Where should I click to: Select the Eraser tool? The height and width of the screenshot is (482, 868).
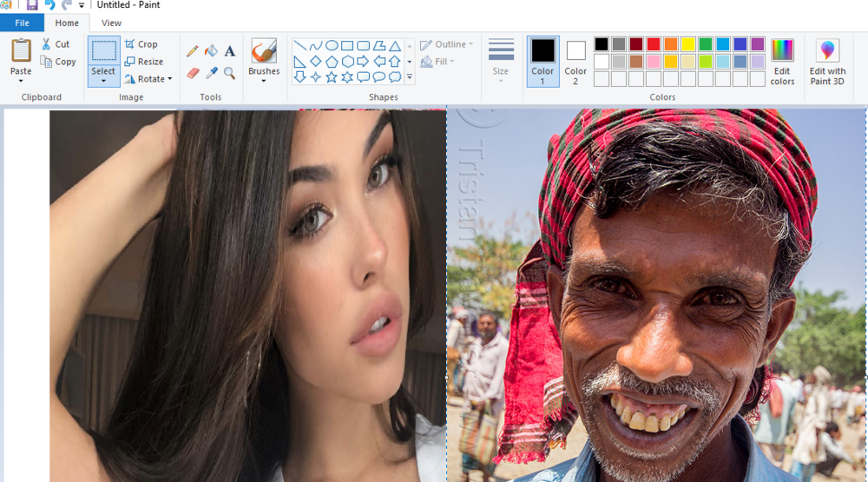193,73
